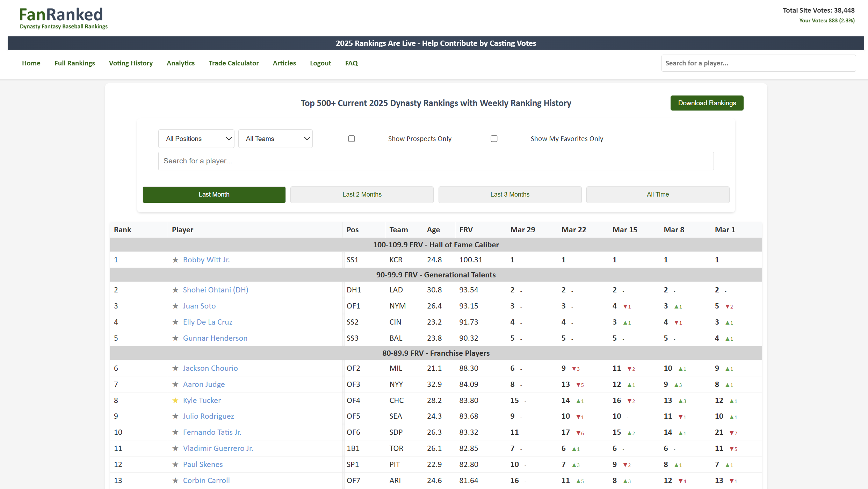Viewport: 868px width, 489px height.
Task: Enable Show Prospects Only checkbox
Action: pyautogui.click(x=352, y=139)
